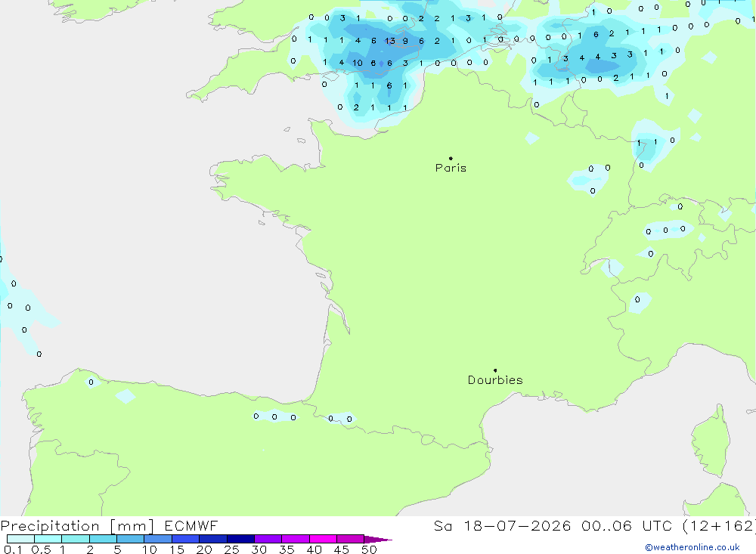This screenshot has width=756, height=554.
Task: Click the over-50 mm legend arrow tip
Action: point(377,539)
